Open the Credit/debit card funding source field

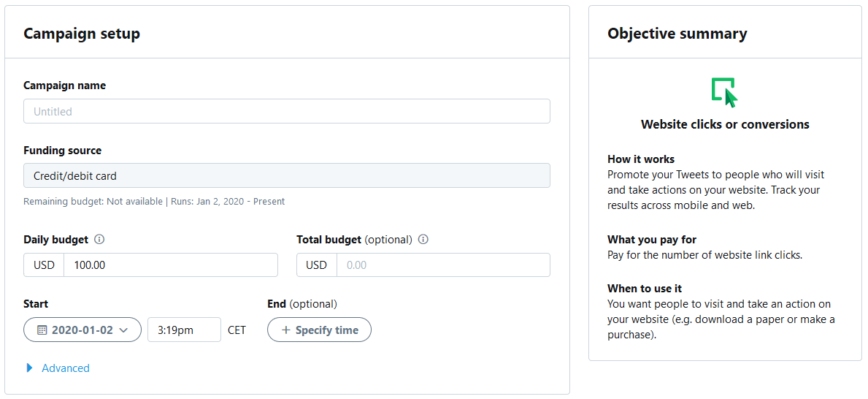click(x=286, y=175)
